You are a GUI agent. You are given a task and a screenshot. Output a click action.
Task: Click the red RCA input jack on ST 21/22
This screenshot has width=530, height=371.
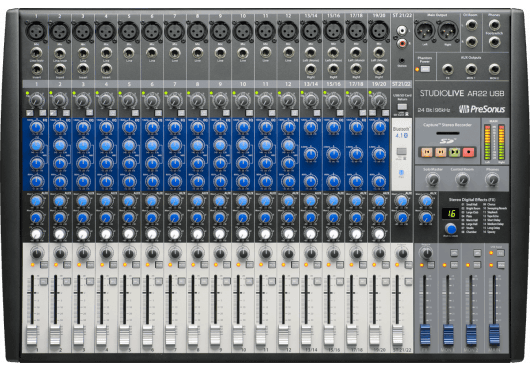point(402,43)
